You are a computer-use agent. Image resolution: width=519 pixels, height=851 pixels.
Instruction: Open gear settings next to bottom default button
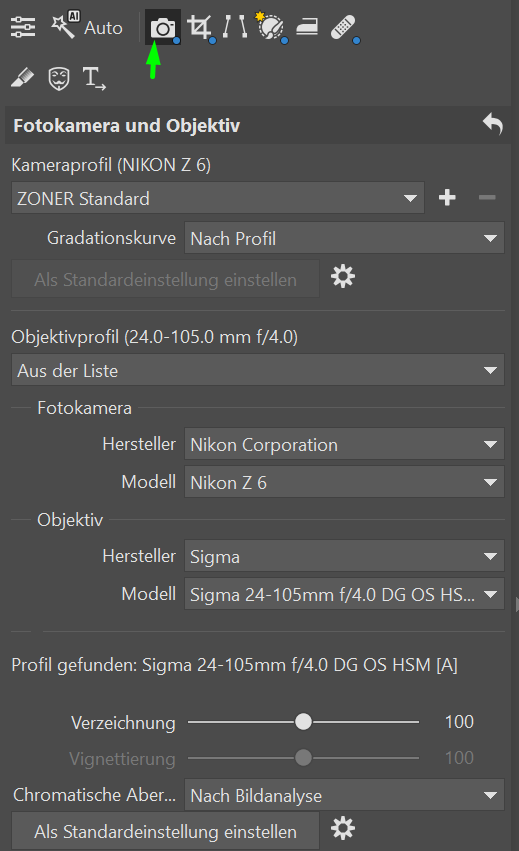[x=343, y=829]
